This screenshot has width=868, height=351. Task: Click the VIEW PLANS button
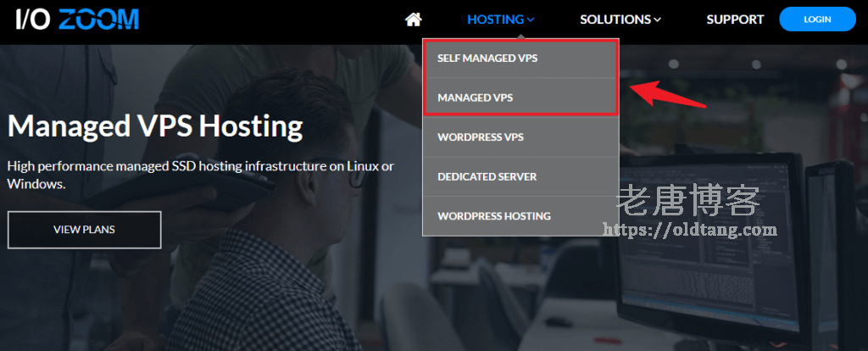84,230
